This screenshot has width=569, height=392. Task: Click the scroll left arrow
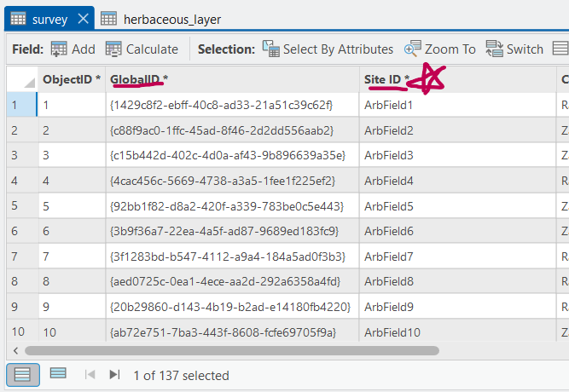[x=14, y=350]
